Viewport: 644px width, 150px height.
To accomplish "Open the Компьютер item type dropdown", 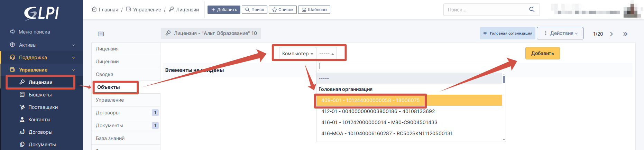I will (x=297, y=54).
